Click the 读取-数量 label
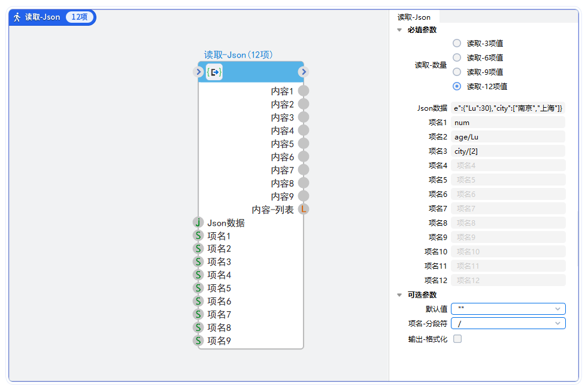Image resolution: width=588 pixels, height=389 pixels. point(431,65)
